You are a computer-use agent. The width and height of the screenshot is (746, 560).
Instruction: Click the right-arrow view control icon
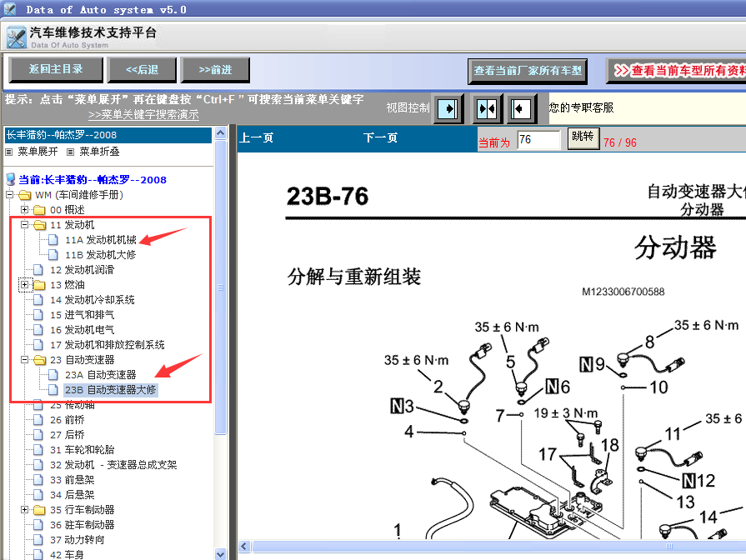[x=448, y=108]
